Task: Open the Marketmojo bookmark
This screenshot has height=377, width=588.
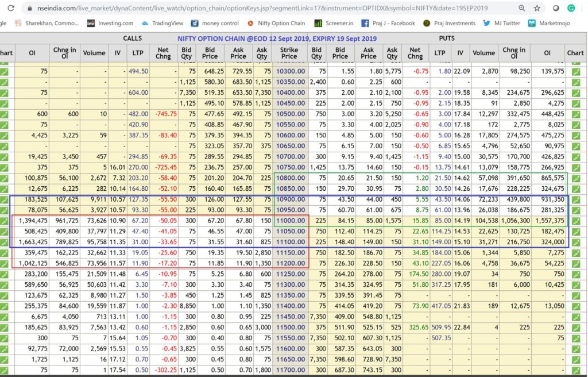Action: pos(549,24)
